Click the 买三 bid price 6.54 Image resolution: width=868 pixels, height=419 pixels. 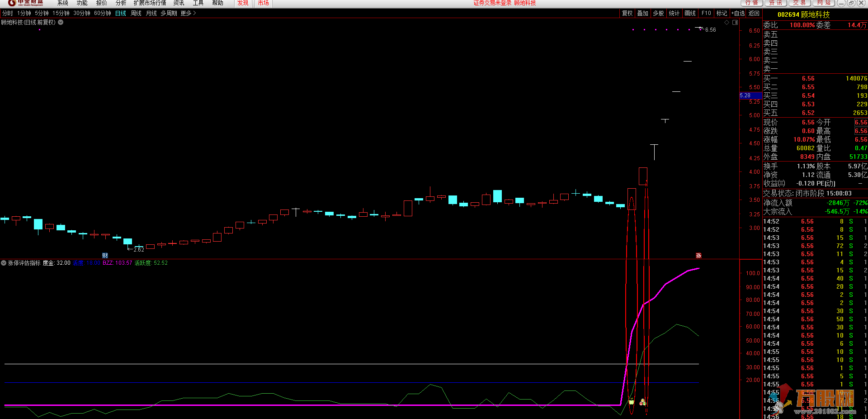click(x=808, y=96)
